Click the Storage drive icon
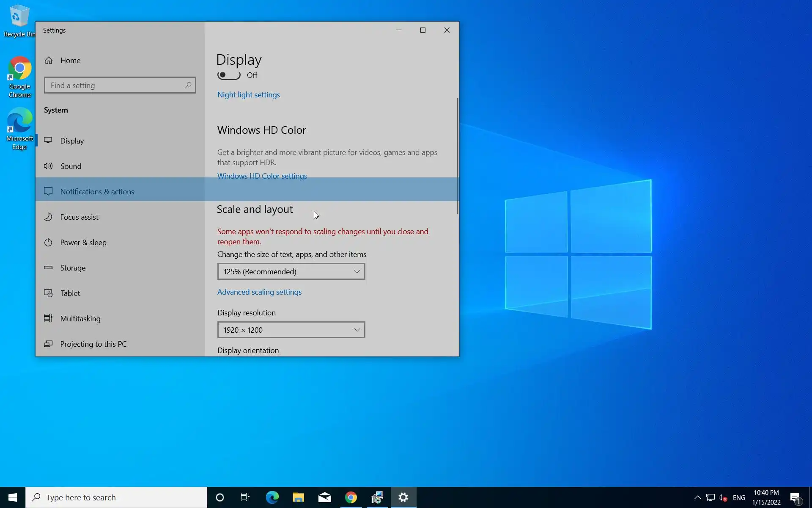Viewport: 812px width, 508px height. (48, 268)
